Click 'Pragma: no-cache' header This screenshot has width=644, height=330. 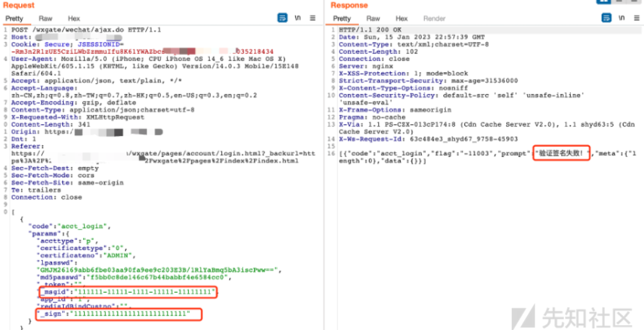tap(372, 117)
